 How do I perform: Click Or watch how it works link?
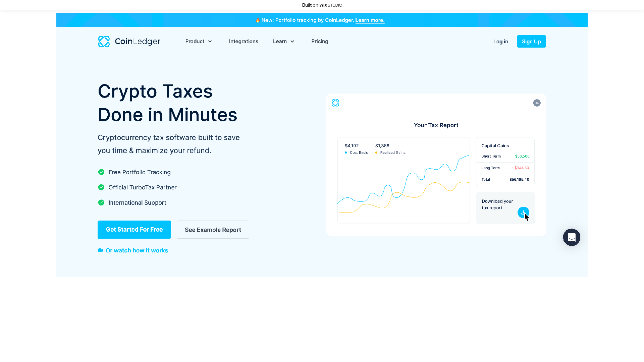point(137,250)
